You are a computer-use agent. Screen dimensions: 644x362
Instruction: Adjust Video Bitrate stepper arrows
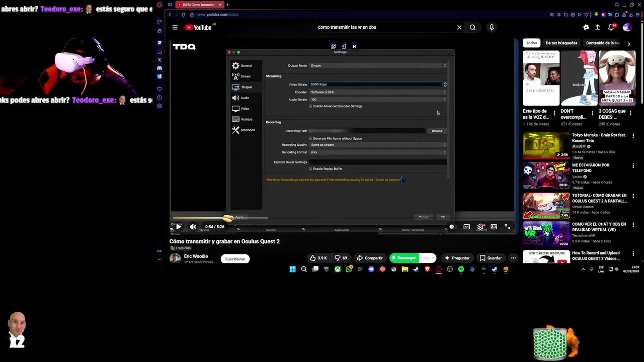point(445,84)
